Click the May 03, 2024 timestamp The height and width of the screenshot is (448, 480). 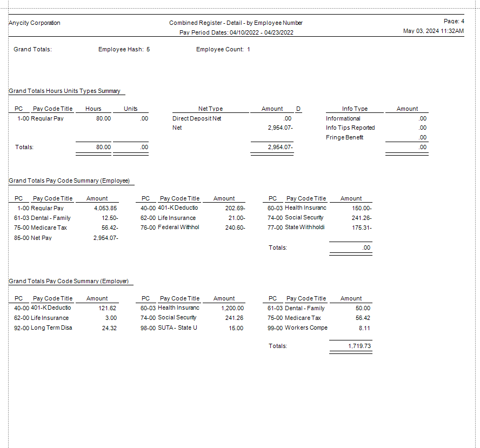[433, 31]
